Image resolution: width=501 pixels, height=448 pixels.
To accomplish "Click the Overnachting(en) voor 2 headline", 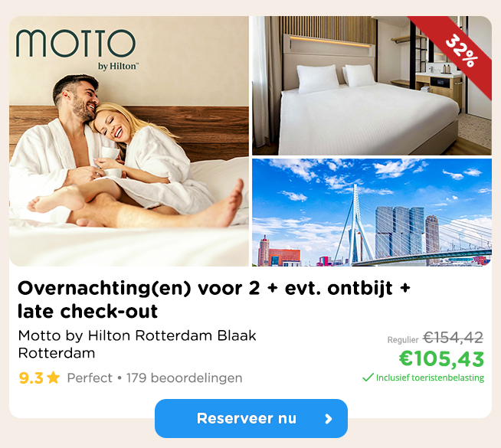I will pyautogui.click(x=214, y=299).
